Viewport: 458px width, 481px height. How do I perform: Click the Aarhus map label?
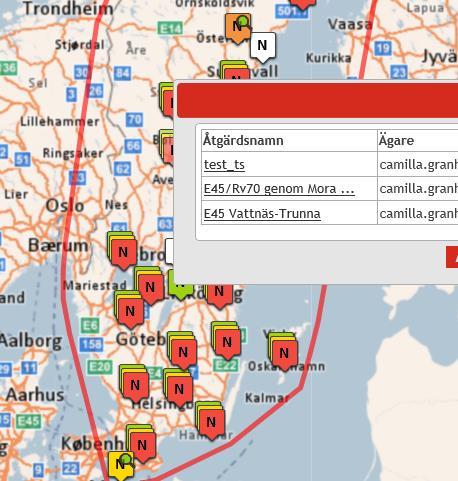pos(35,395)
